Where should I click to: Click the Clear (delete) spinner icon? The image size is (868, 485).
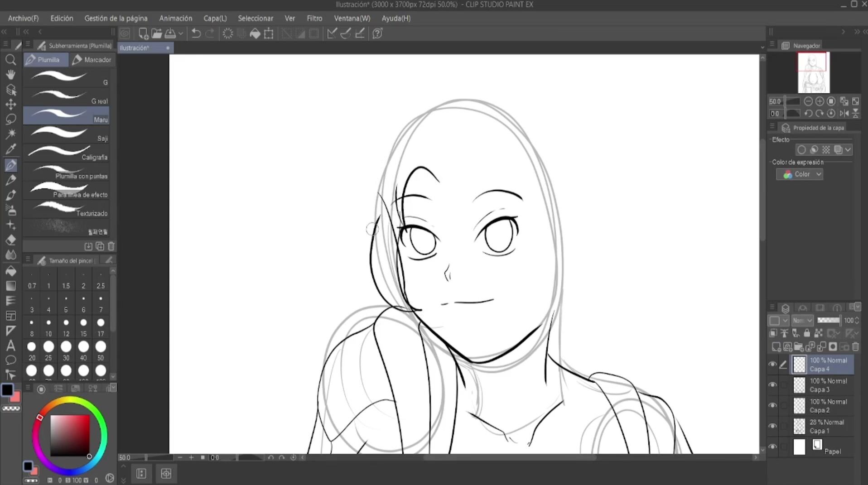pos(228,34)
